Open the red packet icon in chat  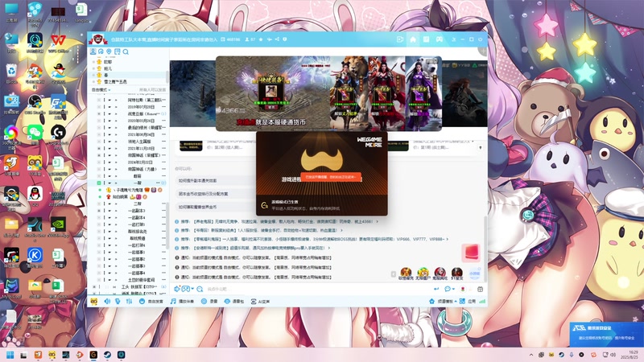(x=471, y=253)
